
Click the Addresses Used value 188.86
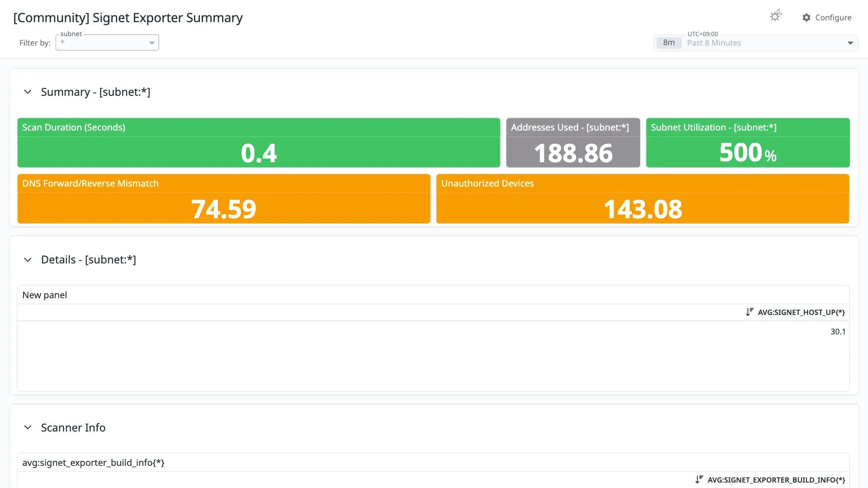click(x=573, y=153)
